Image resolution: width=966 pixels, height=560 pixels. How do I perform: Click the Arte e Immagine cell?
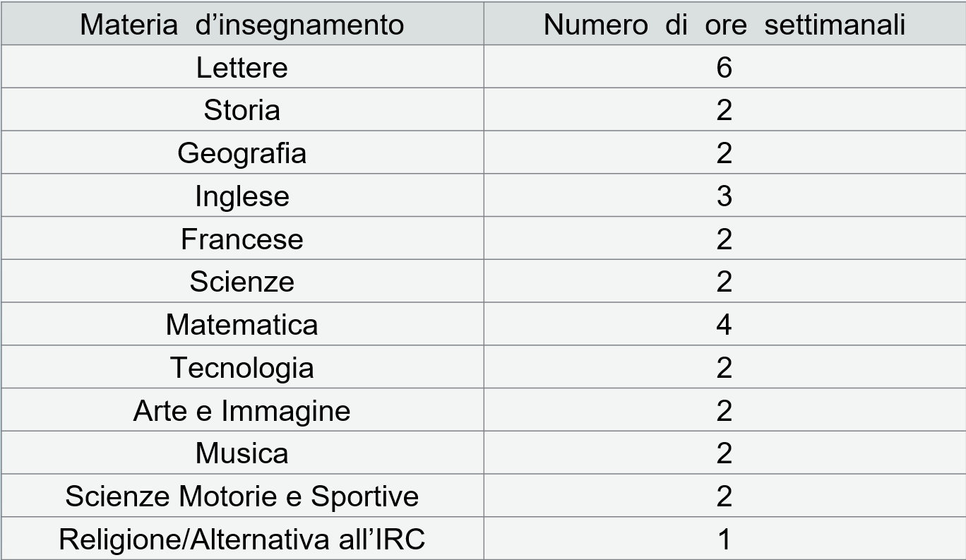tap(241, 411)
